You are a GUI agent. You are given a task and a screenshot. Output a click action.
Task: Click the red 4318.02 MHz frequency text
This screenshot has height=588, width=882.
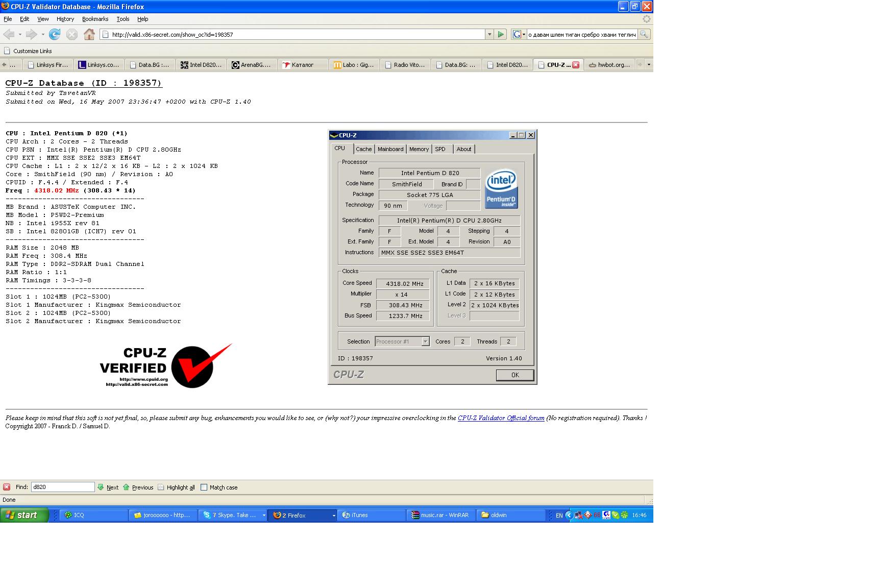pyautogui.click(x=56, y=190)
